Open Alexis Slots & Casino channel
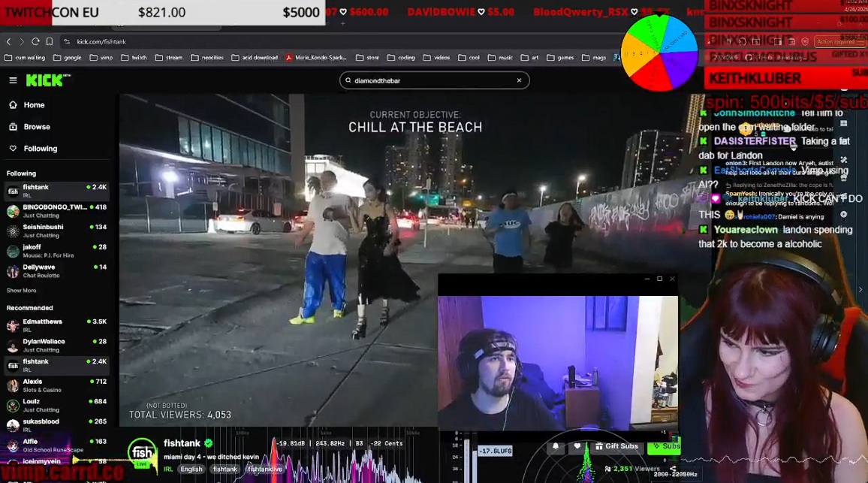This screenshot has width=868, height=483. [56, 385]
